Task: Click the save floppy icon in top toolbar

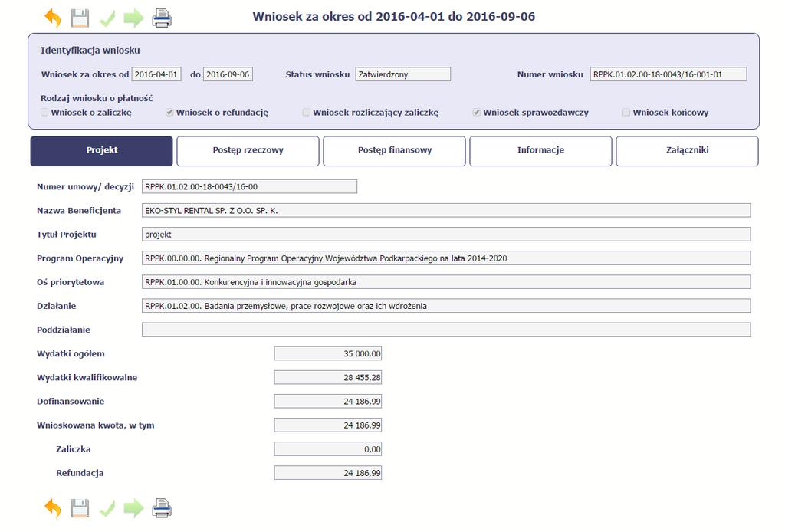Action: pos(80,18)
